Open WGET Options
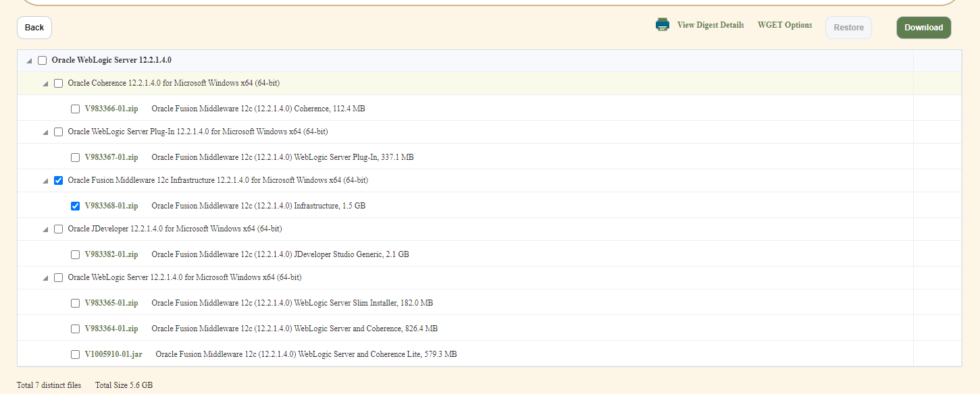 tap(785, 25)
